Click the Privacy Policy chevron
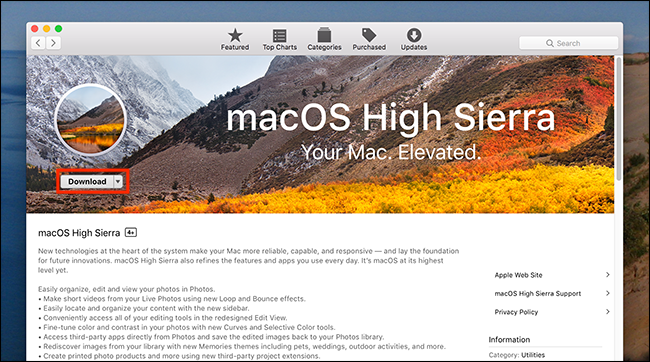 (607, 311)
